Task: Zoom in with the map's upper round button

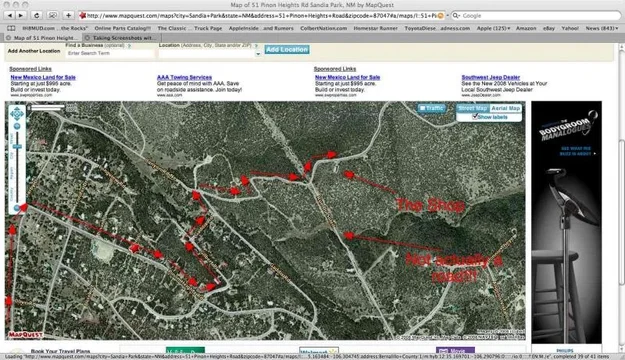Action: [x=17, y=126]
